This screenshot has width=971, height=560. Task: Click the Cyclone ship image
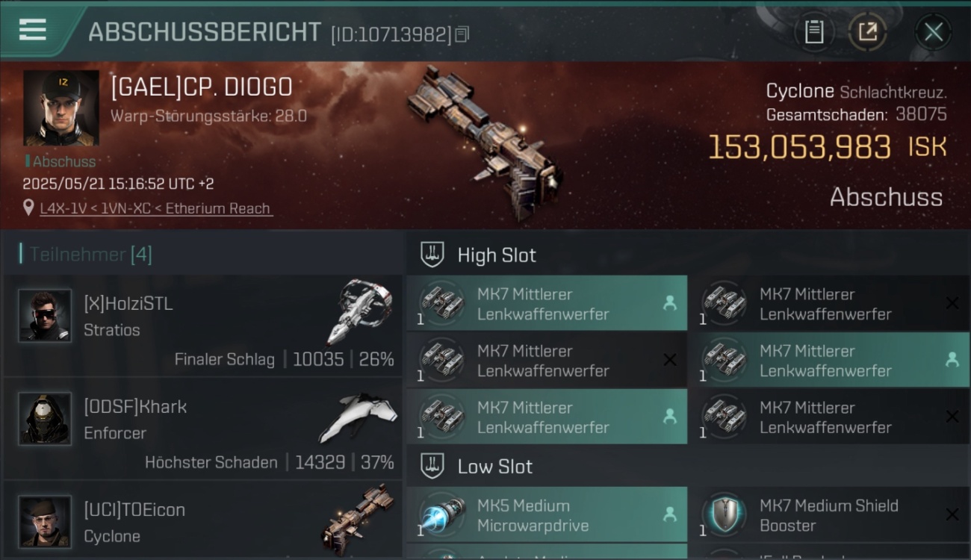click(485, 142)
